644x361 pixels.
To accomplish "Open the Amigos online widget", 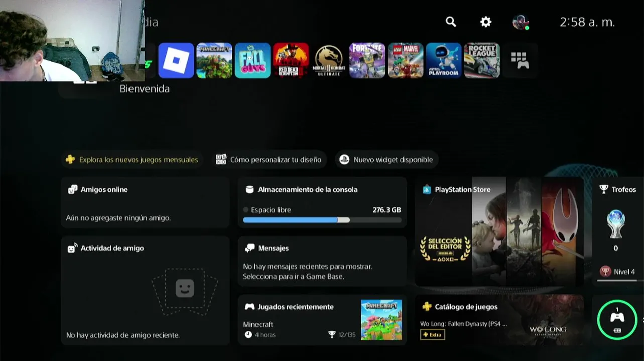I will [145, 203].
